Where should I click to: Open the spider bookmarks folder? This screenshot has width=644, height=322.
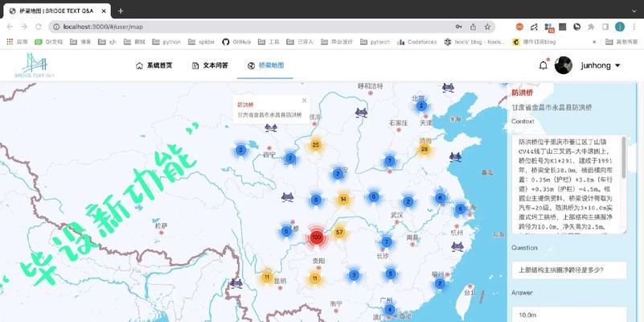pyautogui.click(x=202, y=42)
